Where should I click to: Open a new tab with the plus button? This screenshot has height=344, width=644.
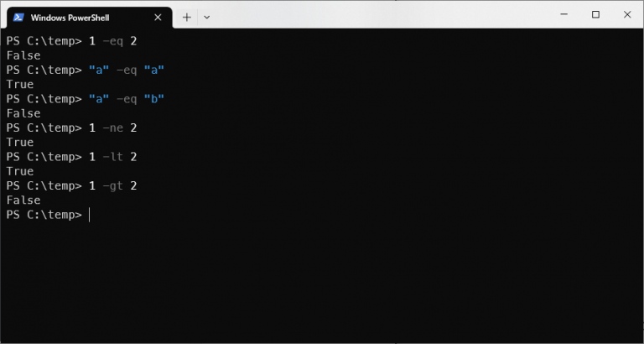point(187,17)
